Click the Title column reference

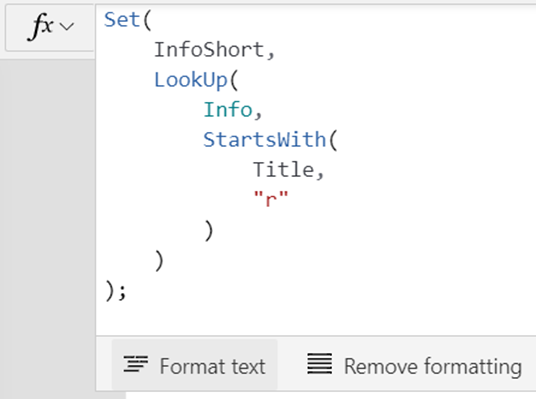[x=283, y=170]
